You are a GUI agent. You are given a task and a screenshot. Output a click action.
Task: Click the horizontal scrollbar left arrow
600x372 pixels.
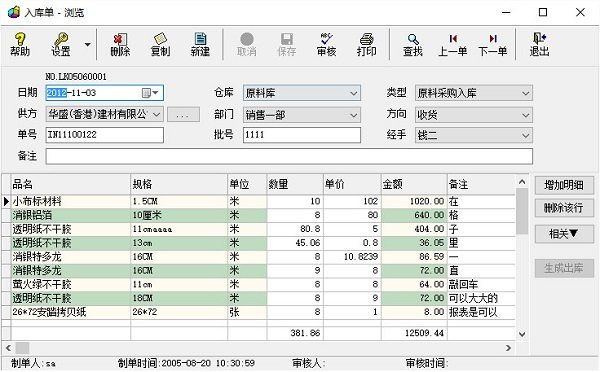pos(8,348)
